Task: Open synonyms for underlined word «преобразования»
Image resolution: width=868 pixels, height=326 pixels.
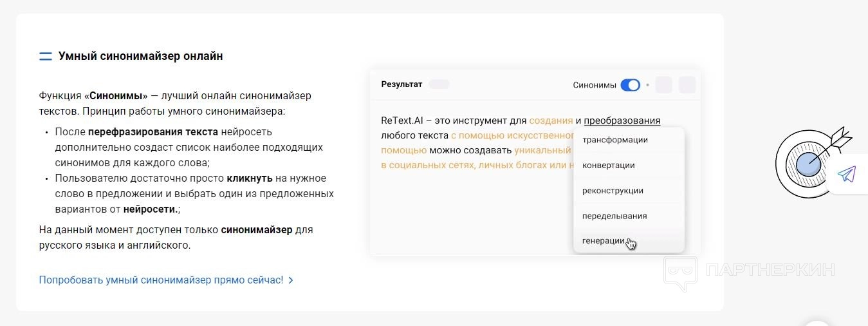Action: point(622,120)
